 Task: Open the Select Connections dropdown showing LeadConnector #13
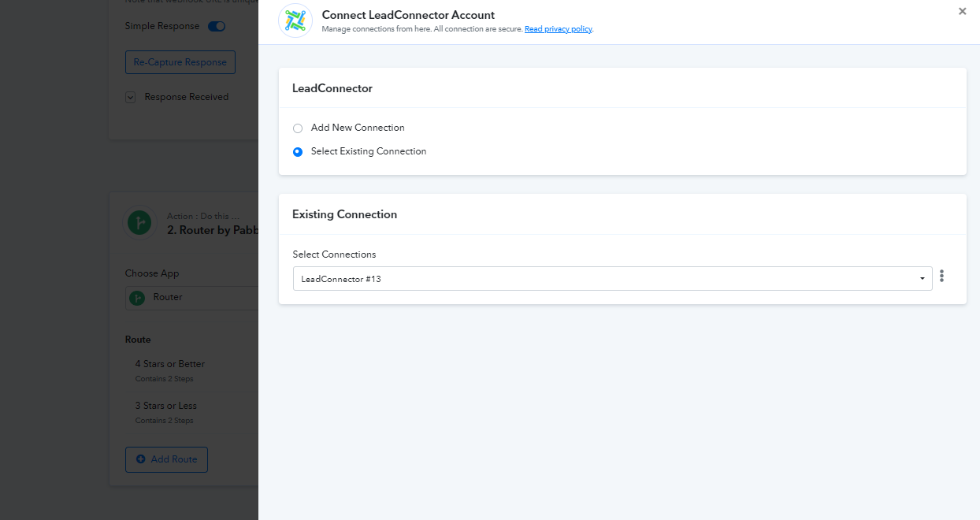pos(612,279)
